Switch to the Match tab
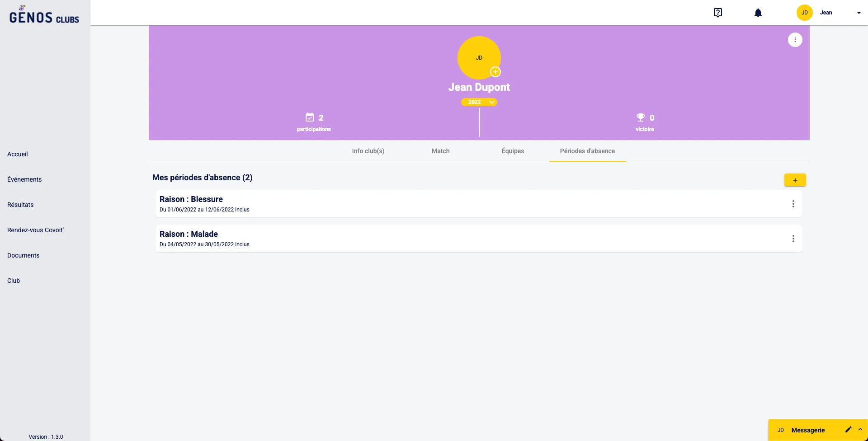This screenshot has width=868, height=441. 440,151
